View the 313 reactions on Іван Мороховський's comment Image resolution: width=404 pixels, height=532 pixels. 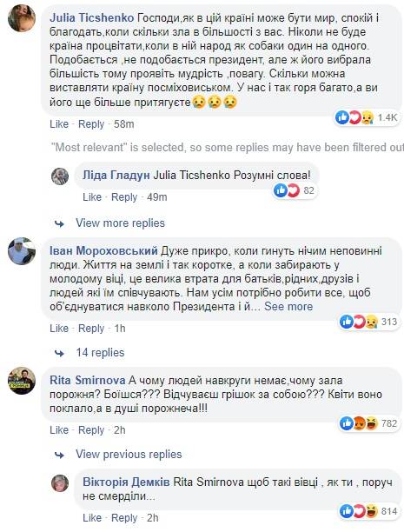point(368,322)
